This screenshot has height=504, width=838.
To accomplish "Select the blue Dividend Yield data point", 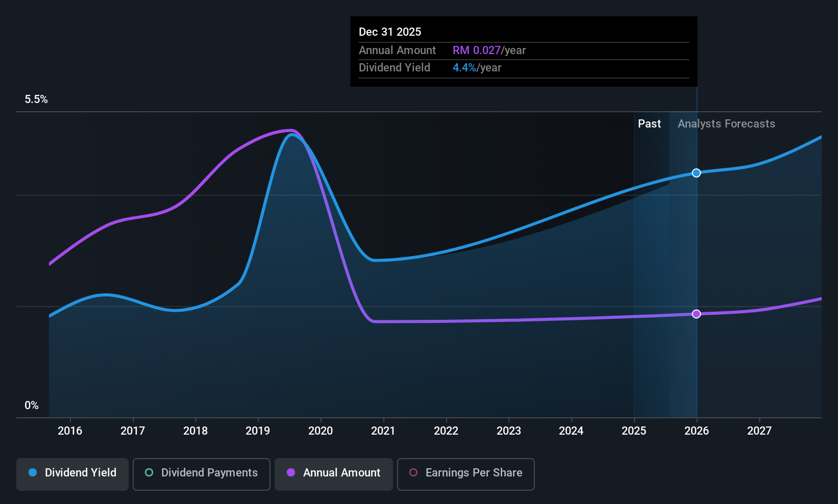I will (x=697, y=173).
